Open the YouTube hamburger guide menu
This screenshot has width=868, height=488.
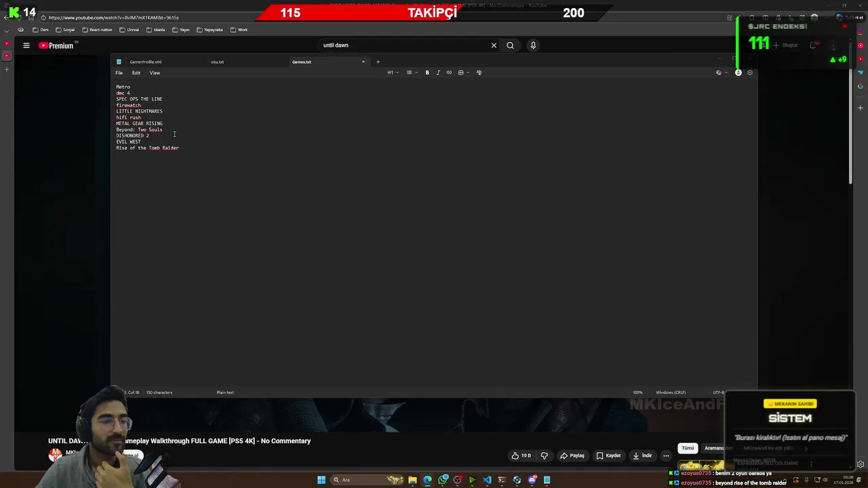26,45
